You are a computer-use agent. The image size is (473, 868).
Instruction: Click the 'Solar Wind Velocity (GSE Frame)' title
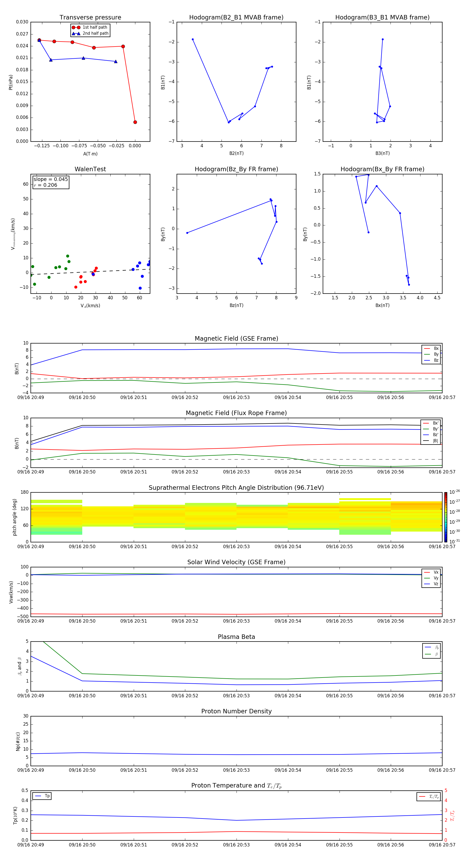tap(236, 562)
